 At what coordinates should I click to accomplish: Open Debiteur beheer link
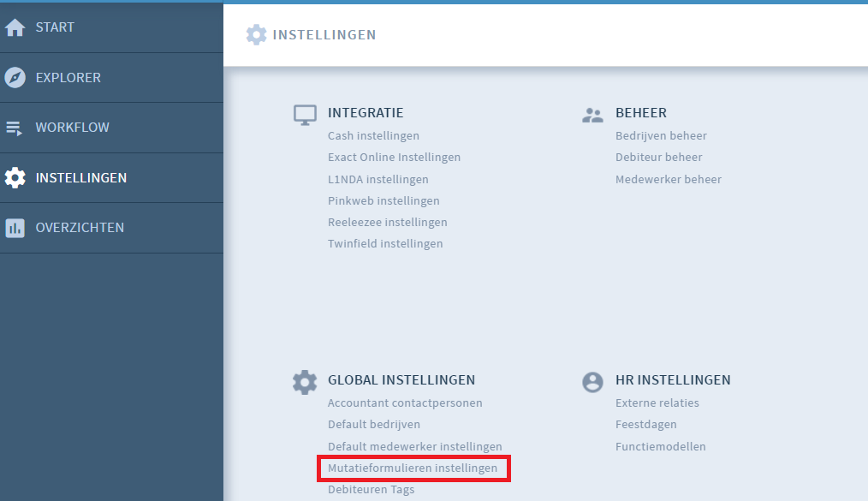click(x=659, y=158)
